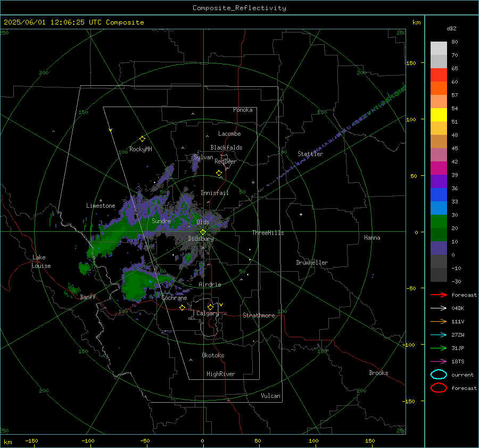Click the yellow diamond marker at Calgary
The image size is (479, 448).
pos(210,307)
